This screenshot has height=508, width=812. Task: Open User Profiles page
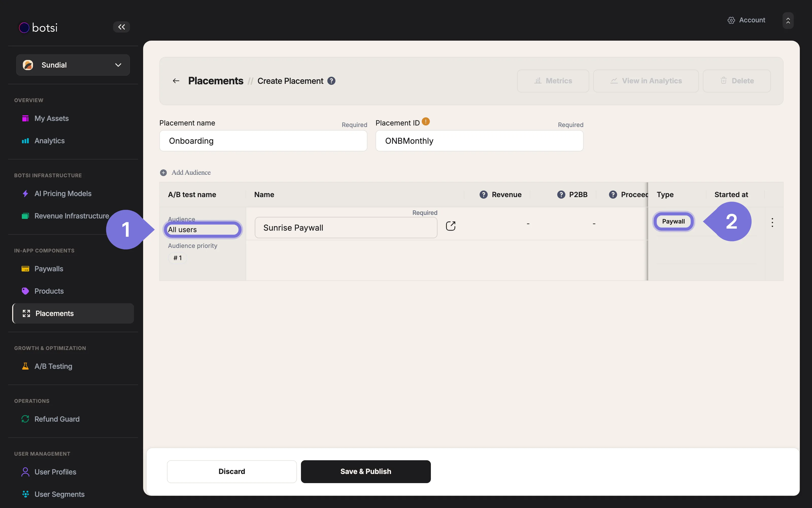(x=55, y=472)
